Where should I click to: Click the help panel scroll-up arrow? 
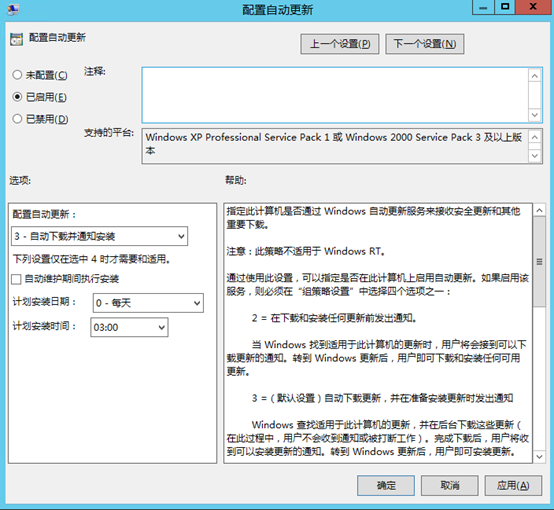tap(539, 211)
